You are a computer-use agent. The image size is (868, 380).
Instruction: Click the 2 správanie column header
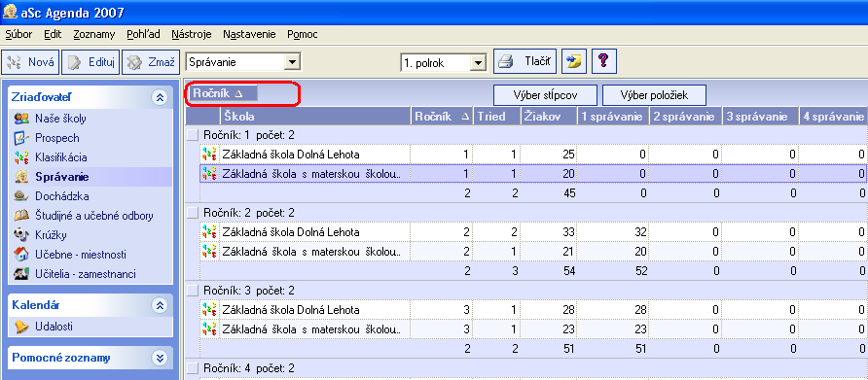tap(685, 117)
